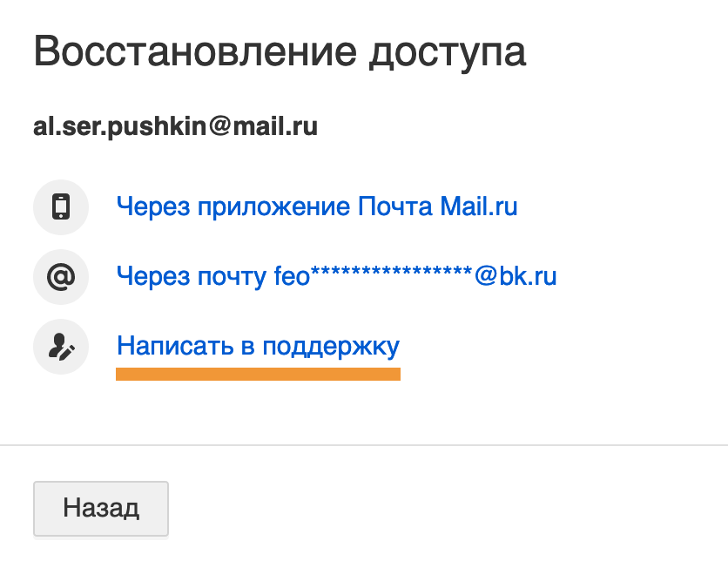Click the @ symbol icon for email recovery

(x=61, y=277)
